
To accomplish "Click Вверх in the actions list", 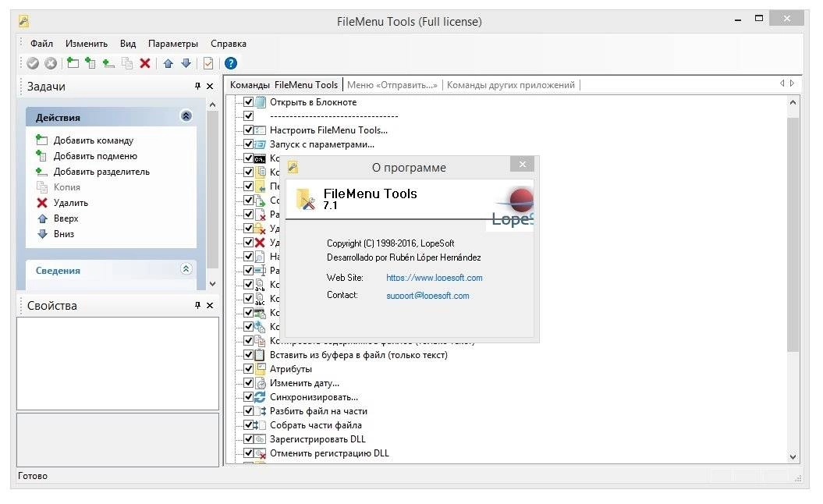I will point(66,218).
